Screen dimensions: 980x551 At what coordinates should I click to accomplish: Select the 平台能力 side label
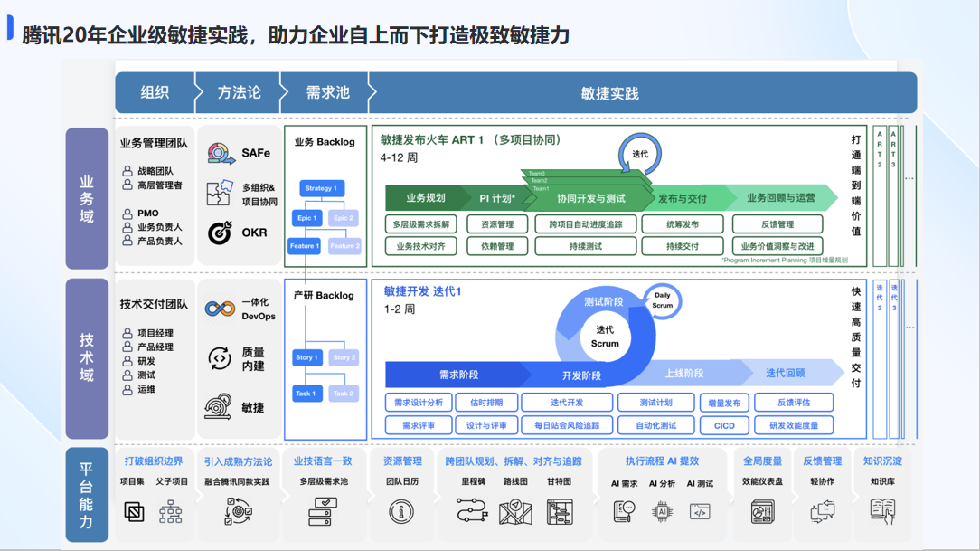point(87,495)
